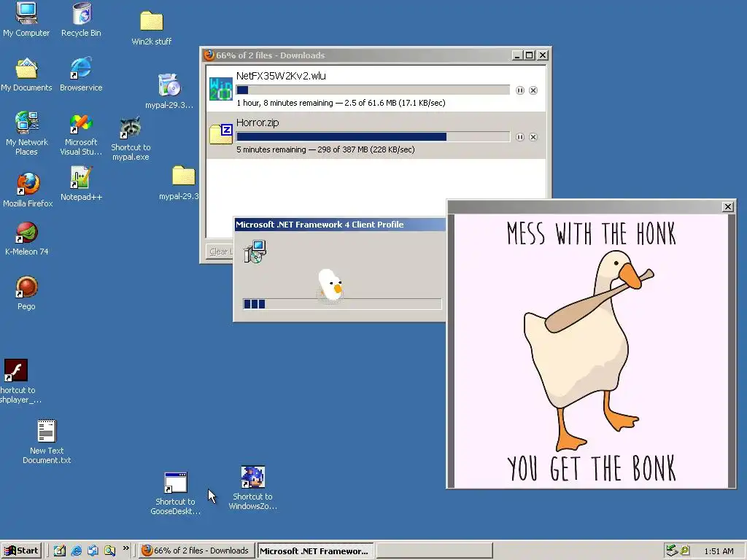The height and width of the screenshot is (560, 747).
Task: Open the My Computer desktop icon
Action: pyautogui.click(x=26, y=13)
